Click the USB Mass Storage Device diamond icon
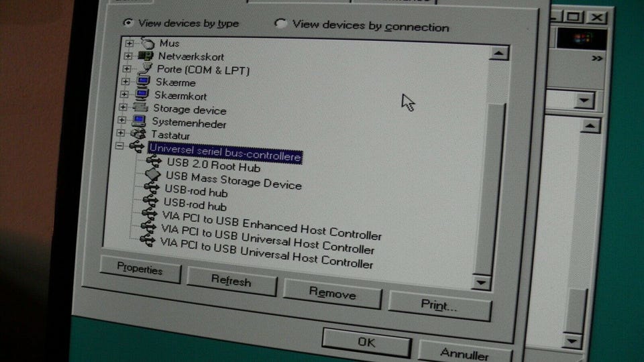The width and height of the screenshot is (644, 362). coord(152,174)
